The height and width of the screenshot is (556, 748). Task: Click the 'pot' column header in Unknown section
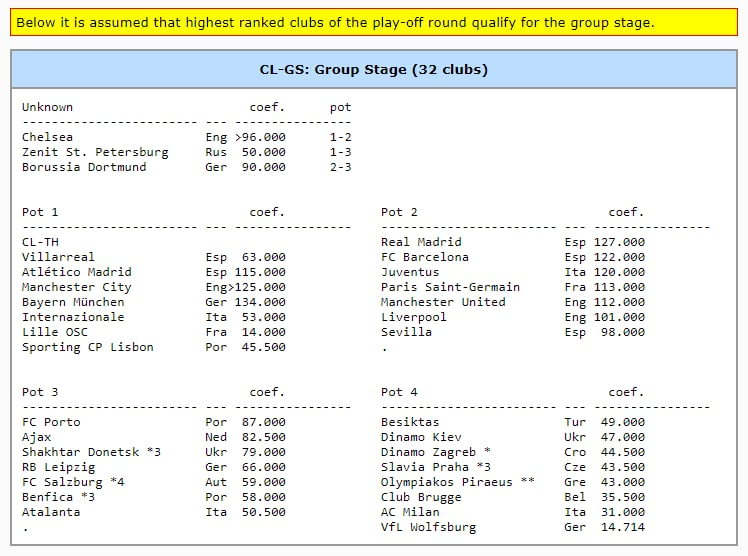click(x=341, y=108)
